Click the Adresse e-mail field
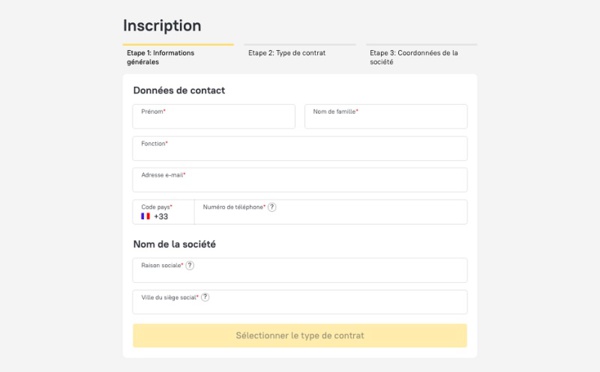Viewport: 600px width, 372px height. tap(300, 180)
